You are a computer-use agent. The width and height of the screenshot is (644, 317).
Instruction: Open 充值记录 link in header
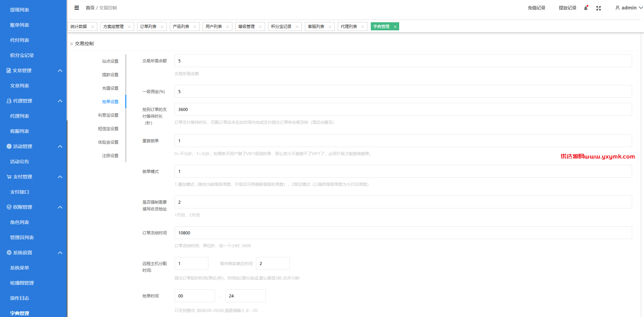(x=536, y=8)
